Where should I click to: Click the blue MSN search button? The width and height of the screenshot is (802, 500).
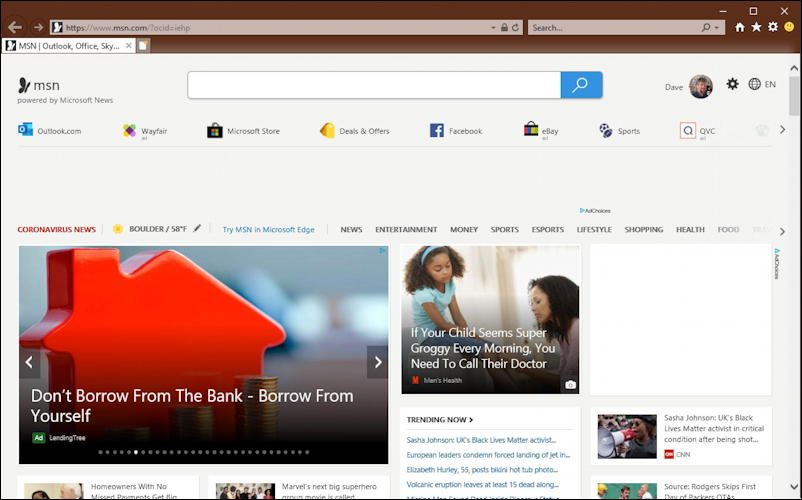pos(582,85)
